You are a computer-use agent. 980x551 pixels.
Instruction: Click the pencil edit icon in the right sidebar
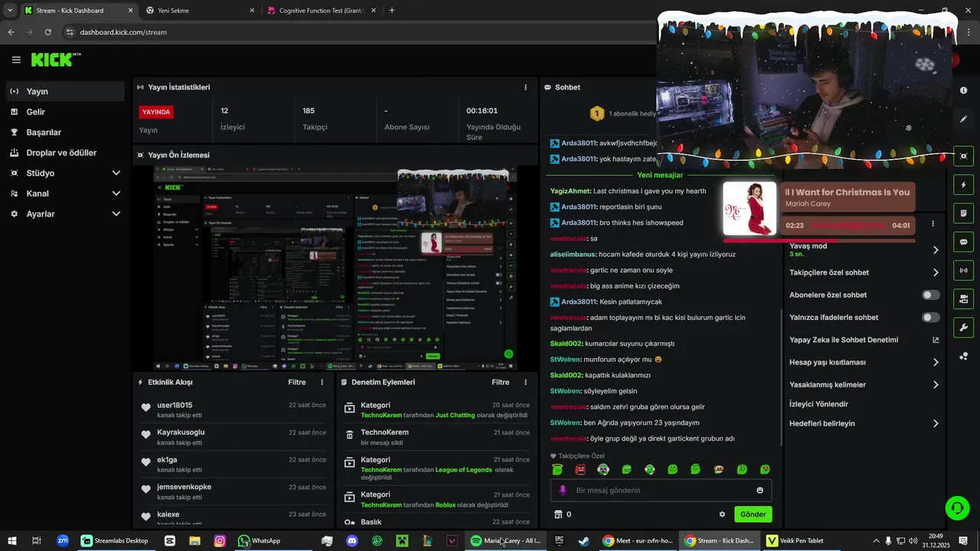pyautogui.click(x=963, y=119)
